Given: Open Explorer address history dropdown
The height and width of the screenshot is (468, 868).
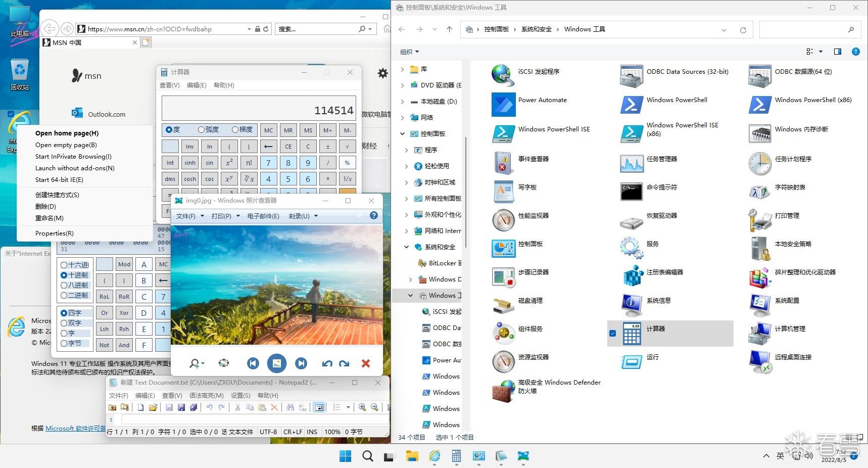Looking at the screenshot, I should (724, 30).
